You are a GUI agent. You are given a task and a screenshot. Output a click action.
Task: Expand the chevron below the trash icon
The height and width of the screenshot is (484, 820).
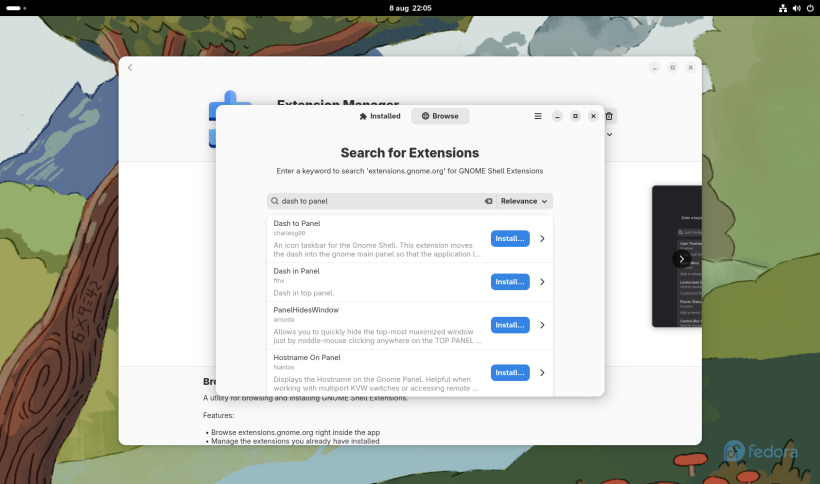coord(609,134)
